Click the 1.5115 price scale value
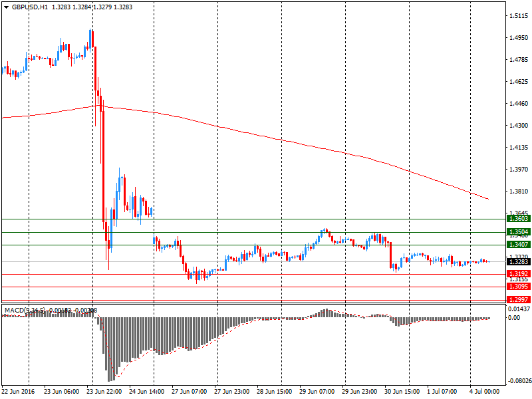This screenshot has height=399, width=532. coord(519,16)
